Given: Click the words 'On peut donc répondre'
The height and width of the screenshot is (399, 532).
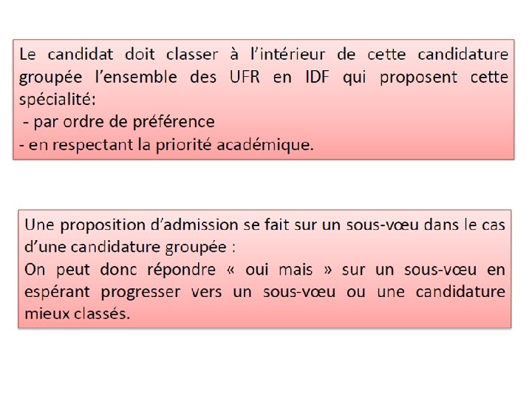Looking at the screenshot, I should (x=120, y=270).
